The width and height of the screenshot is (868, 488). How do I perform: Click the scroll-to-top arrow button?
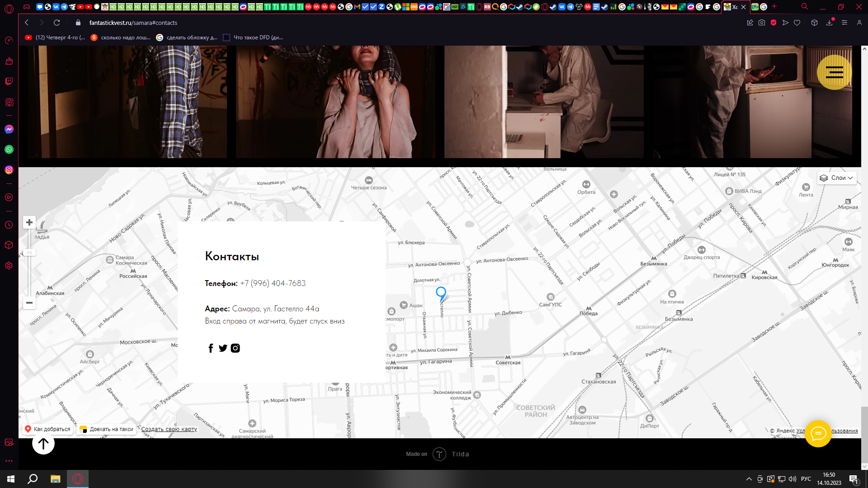click(43, 444)
